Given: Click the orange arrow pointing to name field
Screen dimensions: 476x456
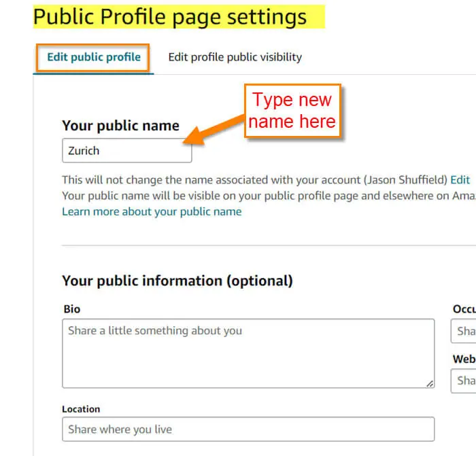Looking at the screenshot, I should 214,130.
